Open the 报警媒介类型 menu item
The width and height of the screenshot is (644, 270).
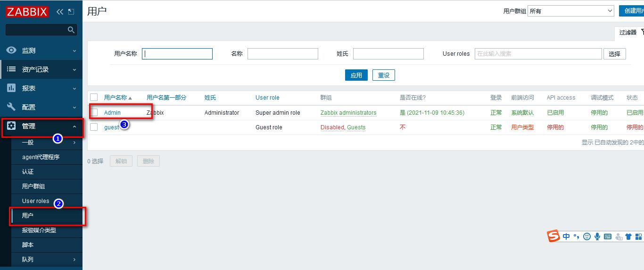(x=39, y=230)
